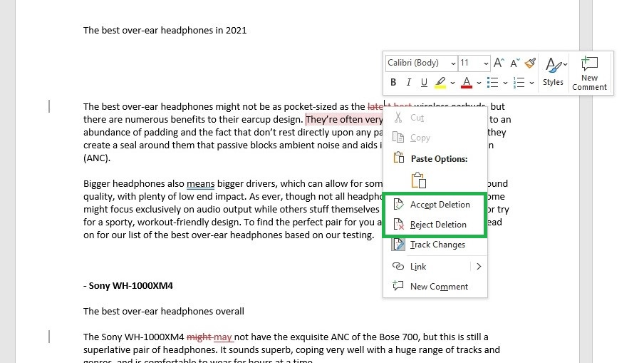Select Accept Deletion in the context menu
Viewport: 644px width, 363px height.
pyautogui.click(x=435, y=204)
